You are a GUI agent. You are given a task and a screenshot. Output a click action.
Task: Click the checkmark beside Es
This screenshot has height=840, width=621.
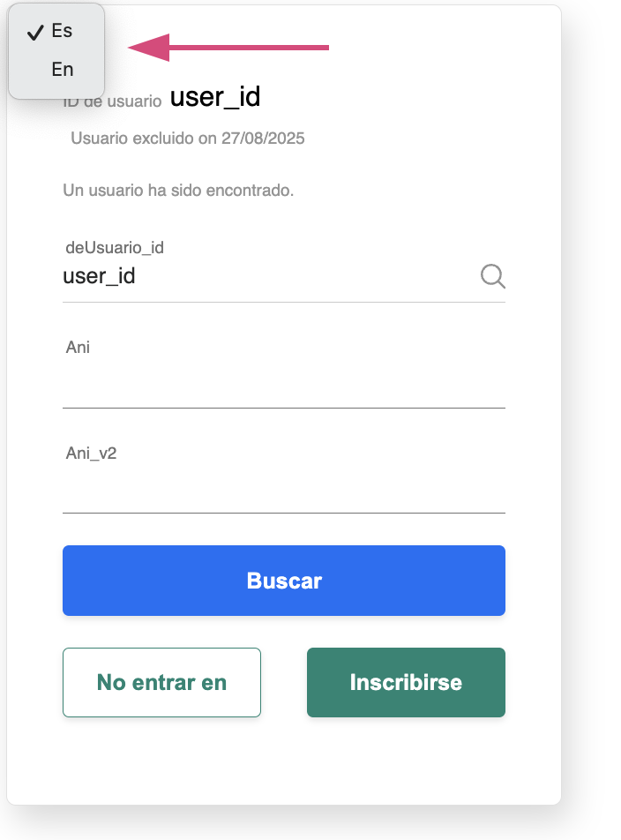tap(35, 32)
